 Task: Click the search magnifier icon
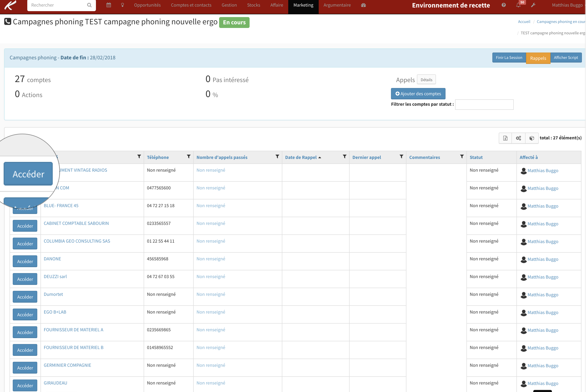pos(89,5)
